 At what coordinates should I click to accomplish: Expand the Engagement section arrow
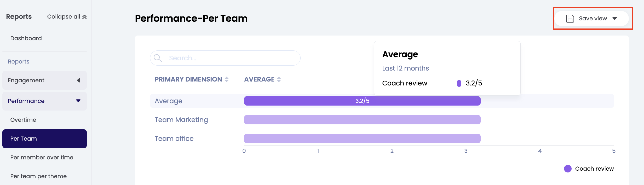click(x=78, y=80)
